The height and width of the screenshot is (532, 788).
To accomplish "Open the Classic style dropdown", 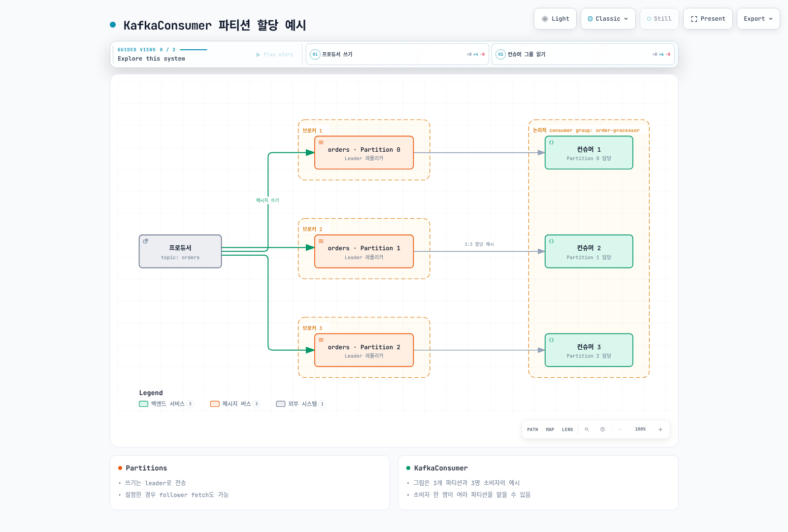I will click(608, 19).
